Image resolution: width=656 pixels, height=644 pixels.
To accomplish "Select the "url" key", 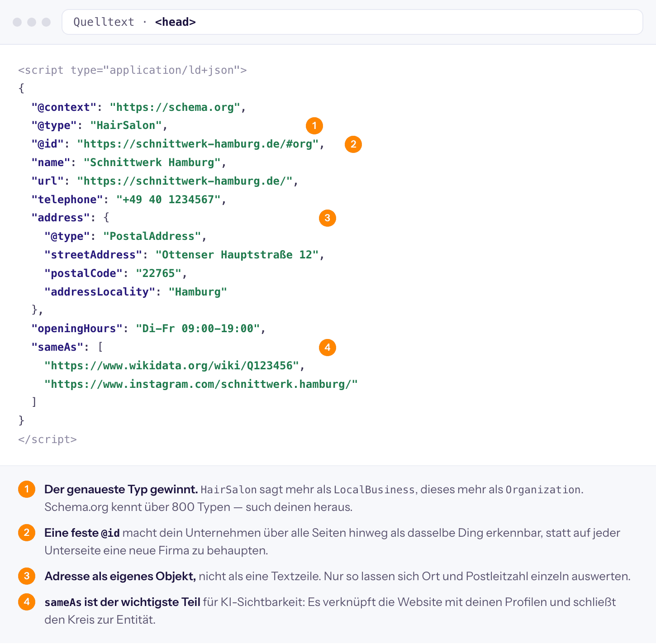I will (48, 181).
